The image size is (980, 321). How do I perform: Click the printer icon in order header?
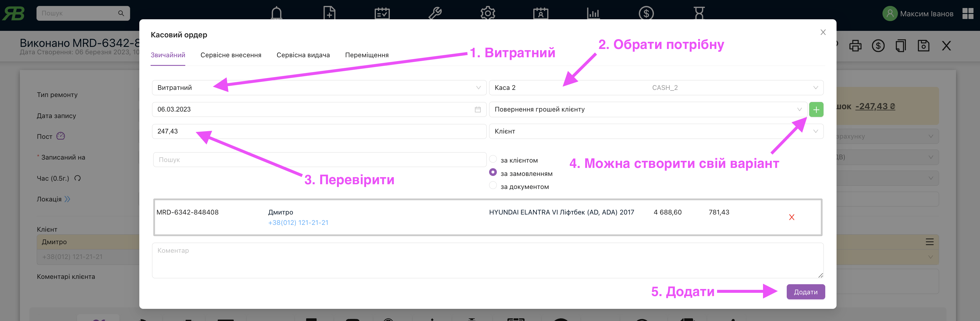tap(855, 46)
